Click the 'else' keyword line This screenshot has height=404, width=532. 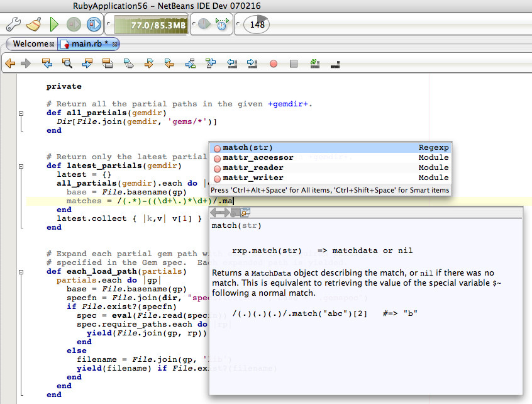[x=76, y=351]
